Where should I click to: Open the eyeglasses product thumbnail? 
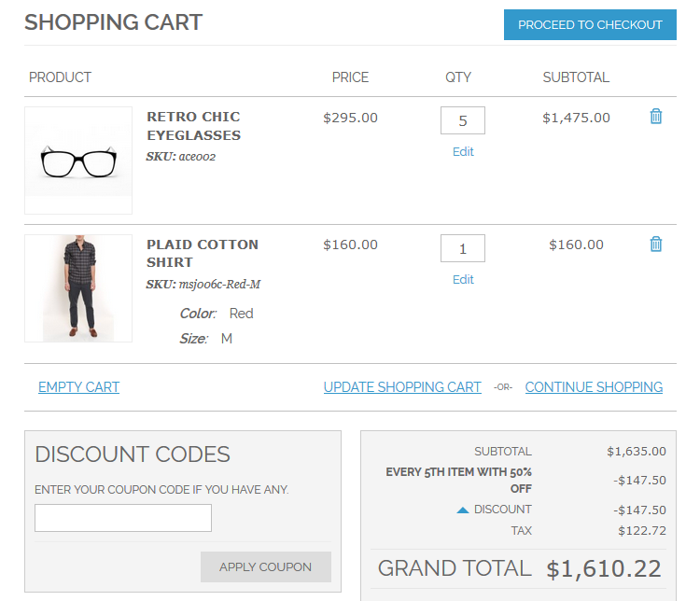click(x=78, y=161)
